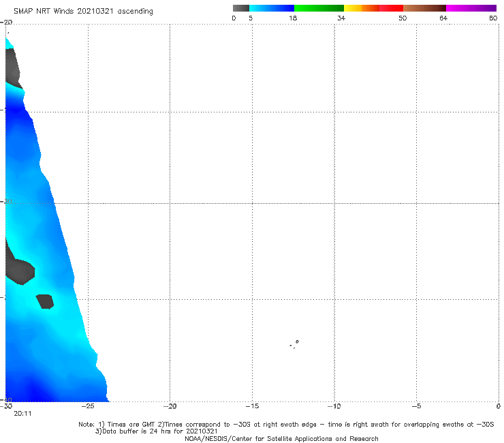Click the '34' color bar label

[x=341, y=18]
